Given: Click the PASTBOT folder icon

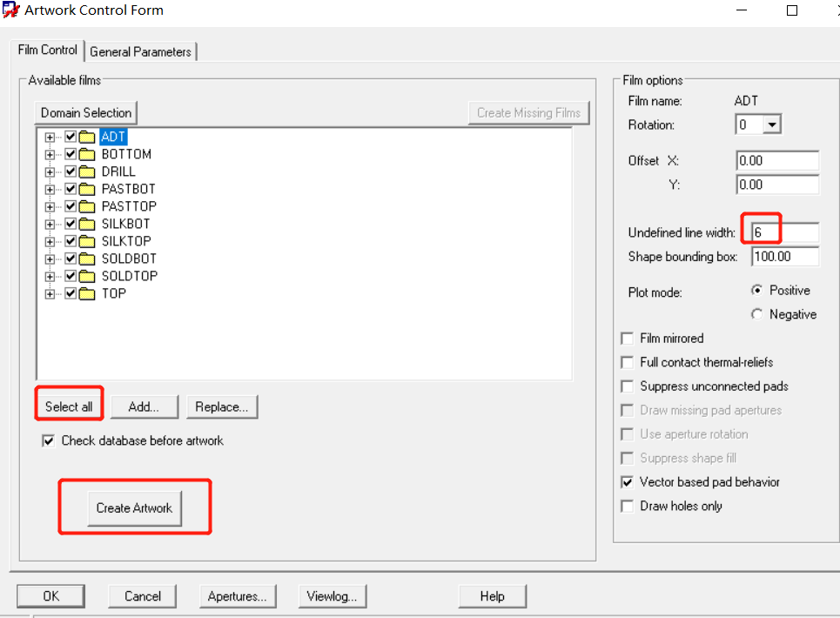Looking at the screenshot, I should (87, 189).
